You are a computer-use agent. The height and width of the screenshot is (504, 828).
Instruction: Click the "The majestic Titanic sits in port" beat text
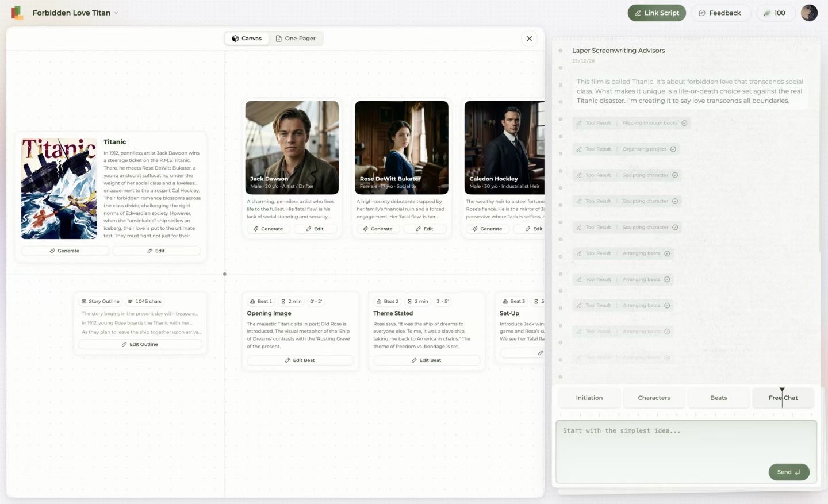point(298,335)
